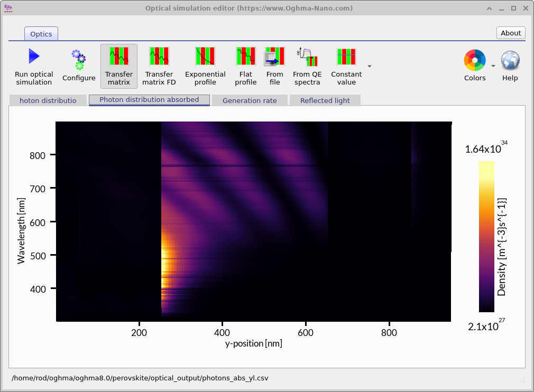
Task: Choose the Flat profile generator
Action: pos(245,63)
